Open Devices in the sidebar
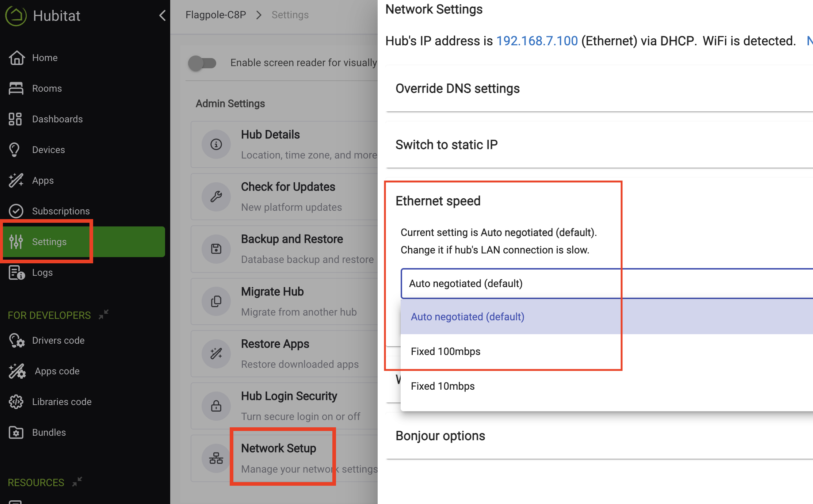Image resolution: width=813 pixels, height=504 pixels. click(x=48, y=150)
